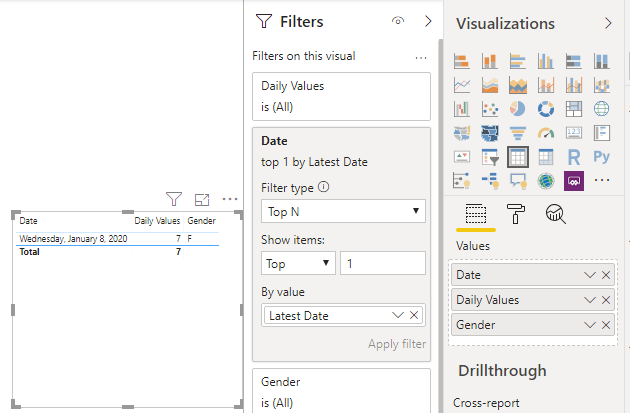This screenshot has height=413, width=630.
Task: Insert a Waterfall chart visual
Action: point(462,108)
